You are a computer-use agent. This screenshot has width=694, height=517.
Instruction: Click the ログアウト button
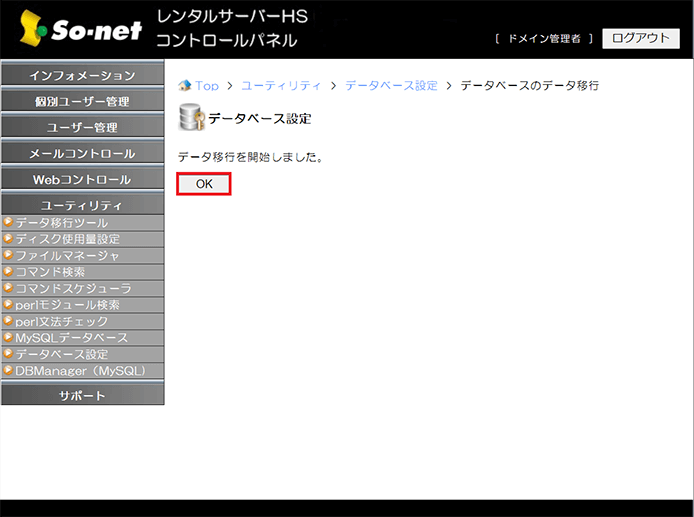coord(640,38)
